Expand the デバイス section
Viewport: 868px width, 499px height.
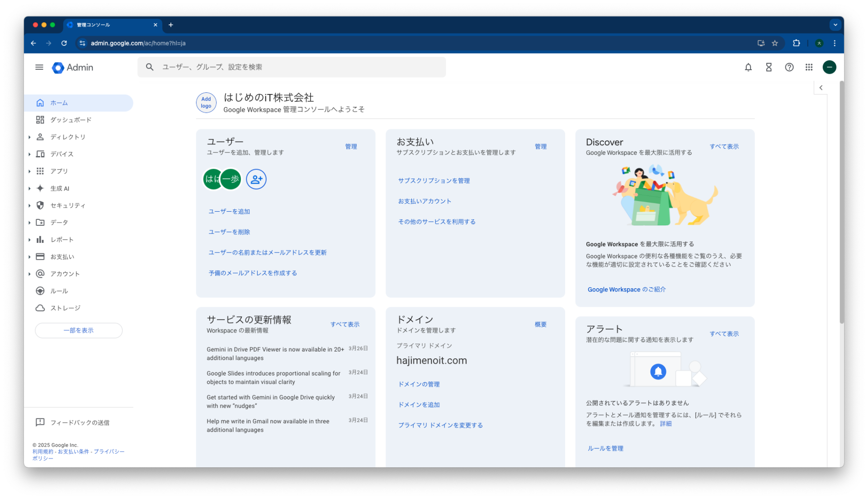(x=30, y=154)
